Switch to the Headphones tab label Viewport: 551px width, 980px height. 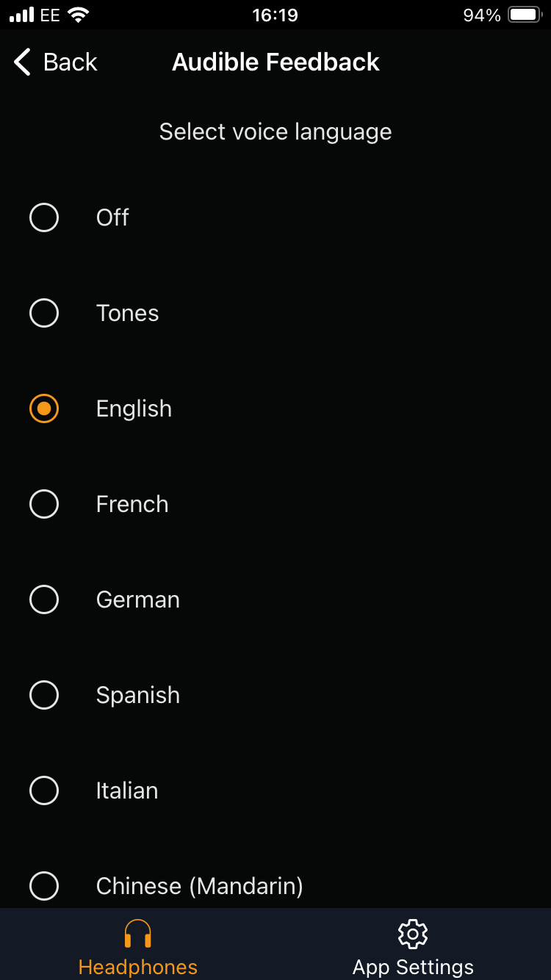138,967
